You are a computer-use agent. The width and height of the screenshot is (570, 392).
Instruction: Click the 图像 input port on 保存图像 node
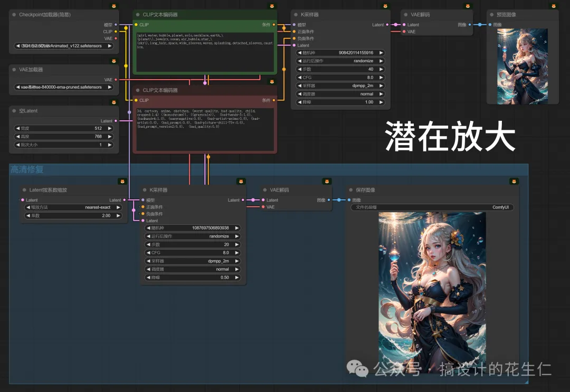click(x=349, y=200)
